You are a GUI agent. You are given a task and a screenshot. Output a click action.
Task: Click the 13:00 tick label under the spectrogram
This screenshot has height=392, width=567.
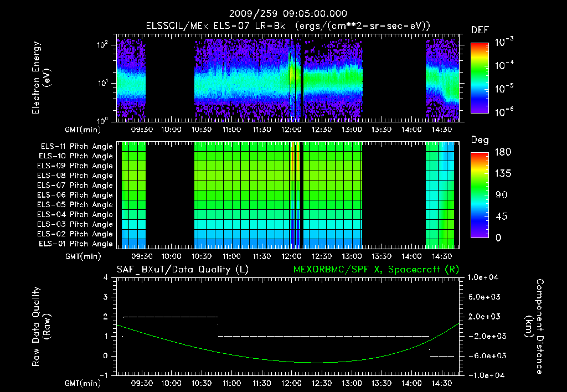point(352,130)
